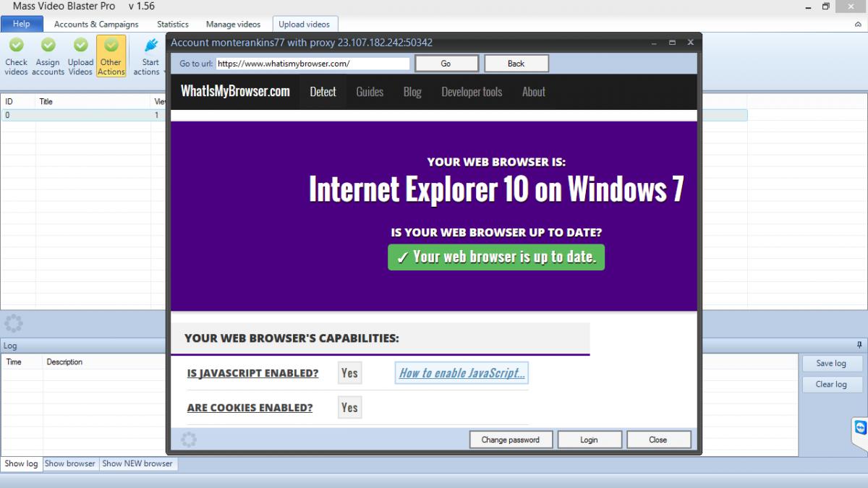868x488 pixels.
Task: Open the Developer tools navigation item
Action: pyautogui.click(x=472, y=92)
